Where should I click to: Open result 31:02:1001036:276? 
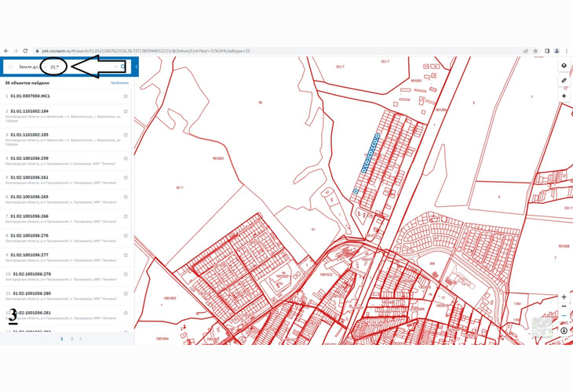point(29,235)
